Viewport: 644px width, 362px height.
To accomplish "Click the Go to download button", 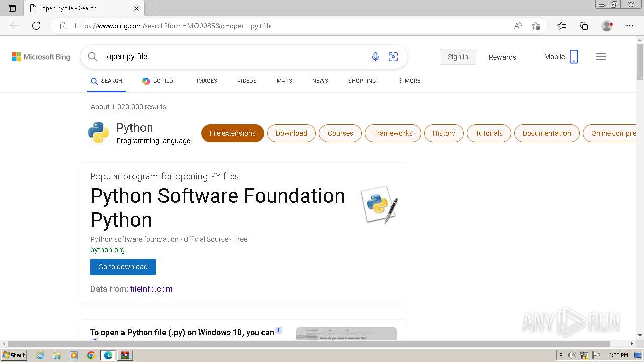I will point(123,267).
